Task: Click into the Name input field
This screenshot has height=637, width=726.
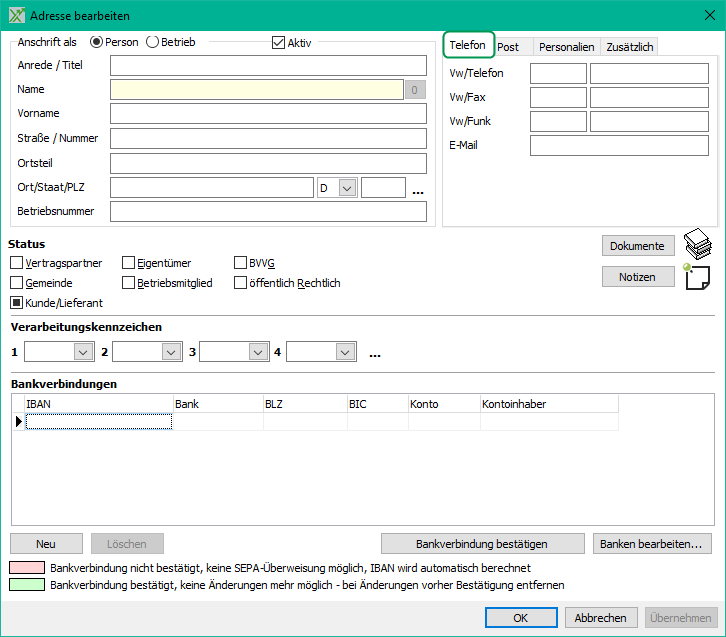Action: [256, 90]
